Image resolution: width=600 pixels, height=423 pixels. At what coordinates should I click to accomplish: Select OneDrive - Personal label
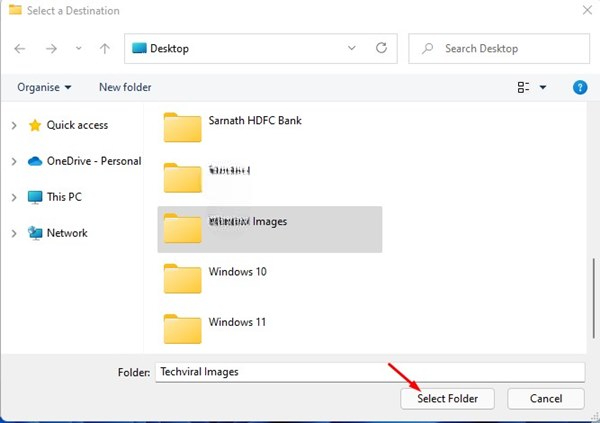point(94,161)
